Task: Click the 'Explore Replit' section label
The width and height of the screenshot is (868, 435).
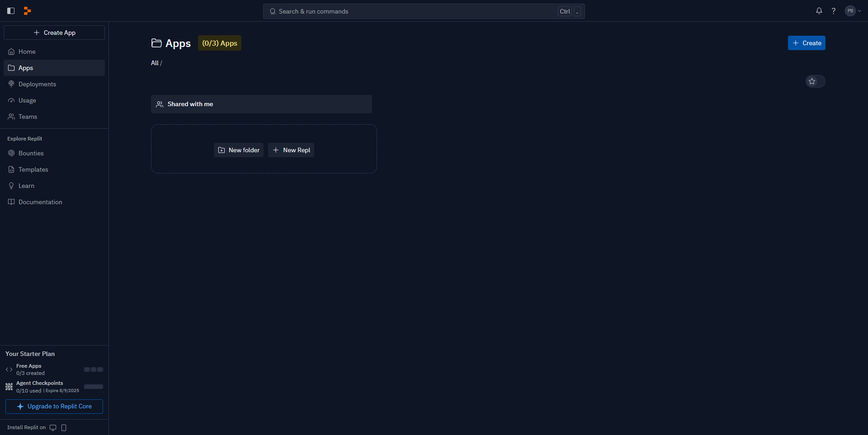Action: click(x=25, y=139)
